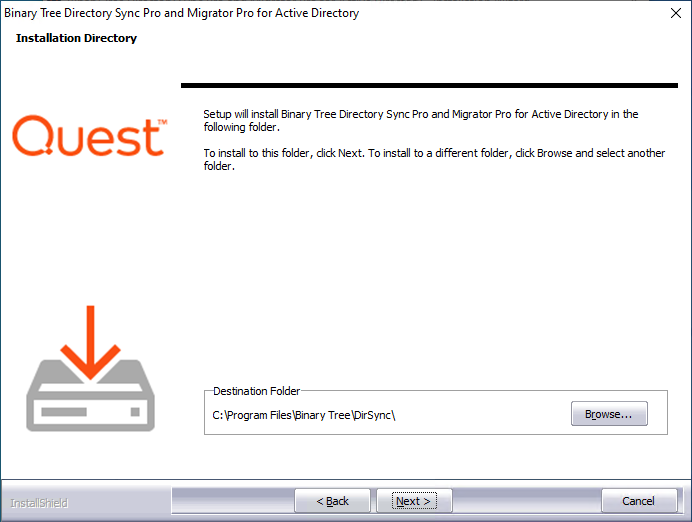This screenshot has height=522, width=692.
Task: Click the window title bar text
Action: [x=181, y=13]
